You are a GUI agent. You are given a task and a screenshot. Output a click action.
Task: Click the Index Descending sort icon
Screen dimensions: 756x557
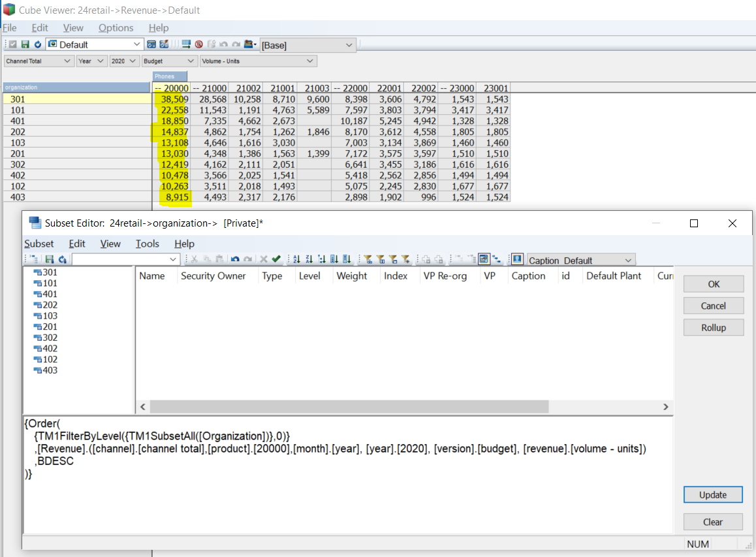347,259
